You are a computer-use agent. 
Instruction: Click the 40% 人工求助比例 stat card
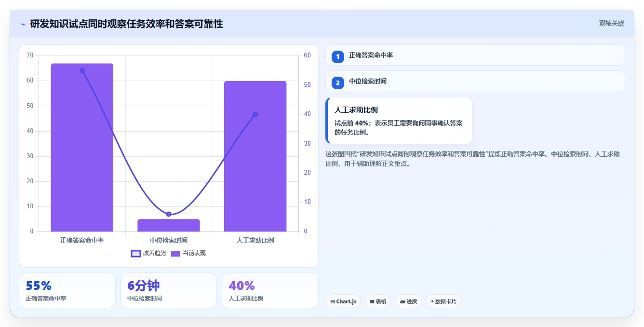(270, 290)
